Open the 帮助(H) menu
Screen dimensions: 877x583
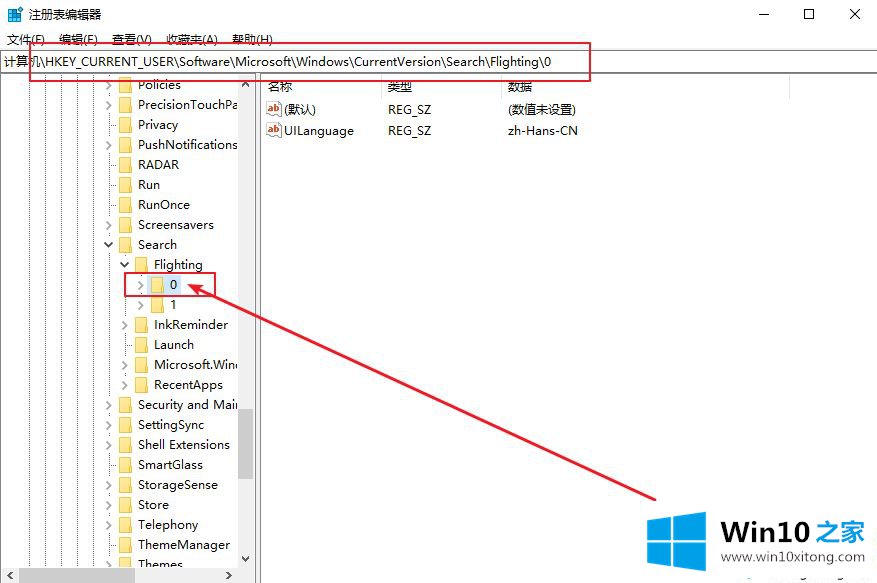(252, 39)
